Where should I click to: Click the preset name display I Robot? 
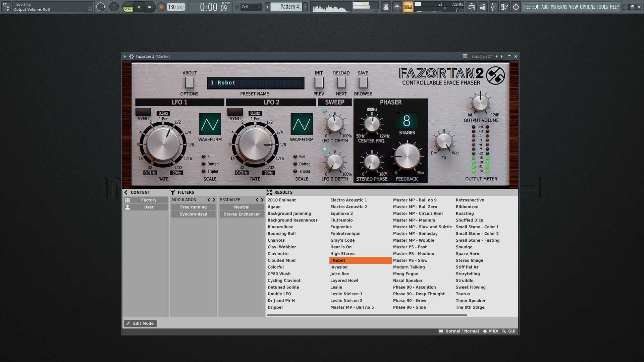[x=256, y=83]
